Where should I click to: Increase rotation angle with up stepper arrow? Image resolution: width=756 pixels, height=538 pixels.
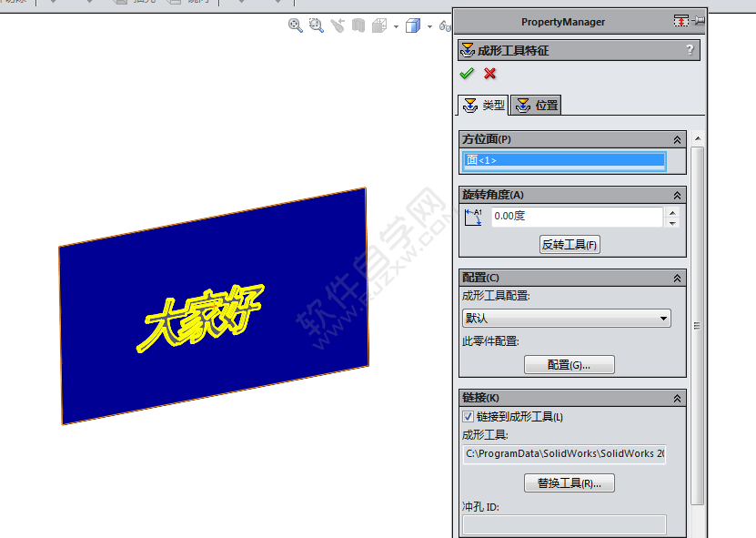[671, 211]
